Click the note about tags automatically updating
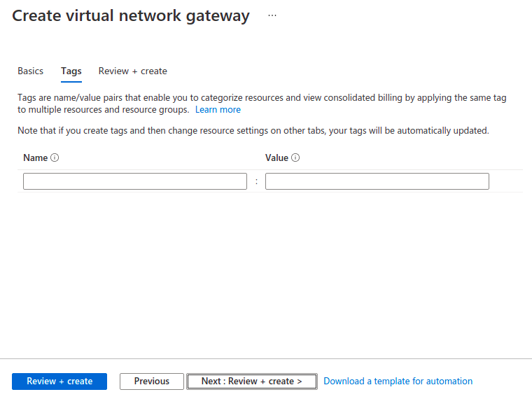Viewport: 532px width, 399px height. [x=253, y=130]
